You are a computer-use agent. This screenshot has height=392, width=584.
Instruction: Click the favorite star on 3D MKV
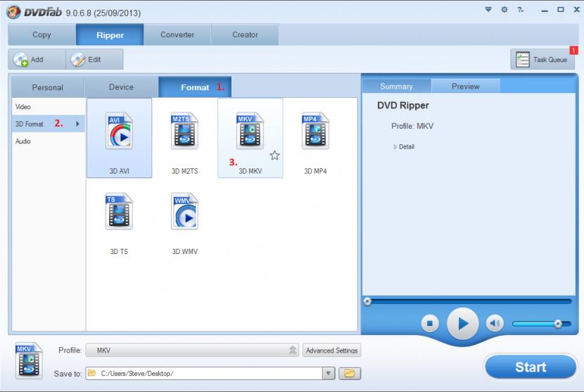click(x=275, y=156)
